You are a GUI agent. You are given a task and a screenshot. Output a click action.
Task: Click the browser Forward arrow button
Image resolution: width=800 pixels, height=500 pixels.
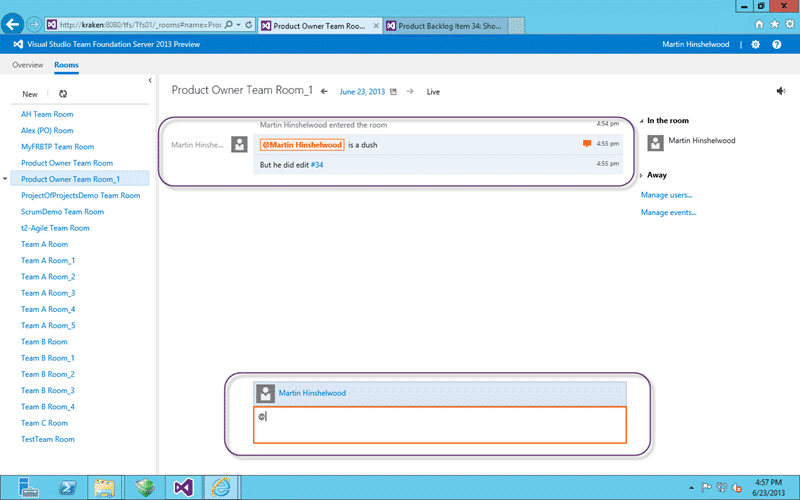tap(34, 24)
